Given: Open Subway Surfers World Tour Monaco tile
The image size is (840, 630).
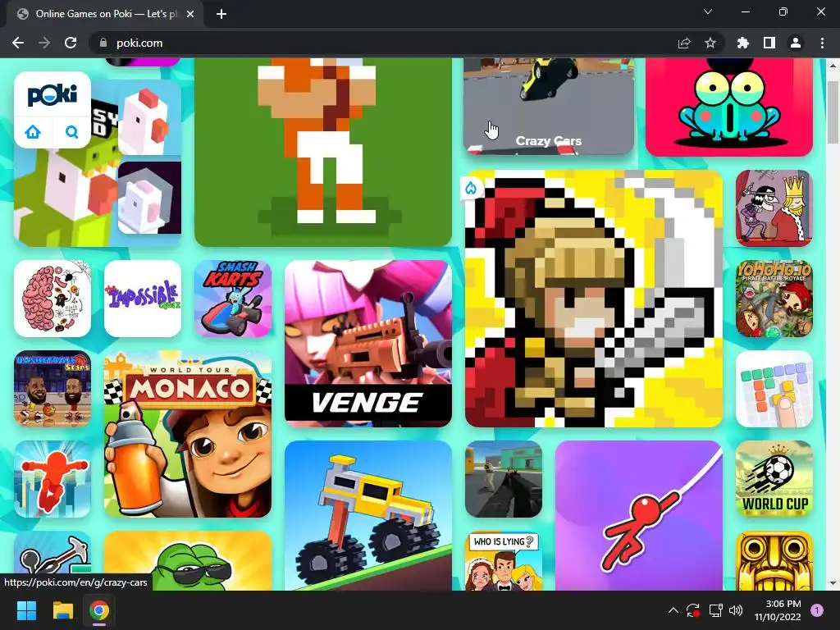Looking at the screenshot, I should 188,434.
